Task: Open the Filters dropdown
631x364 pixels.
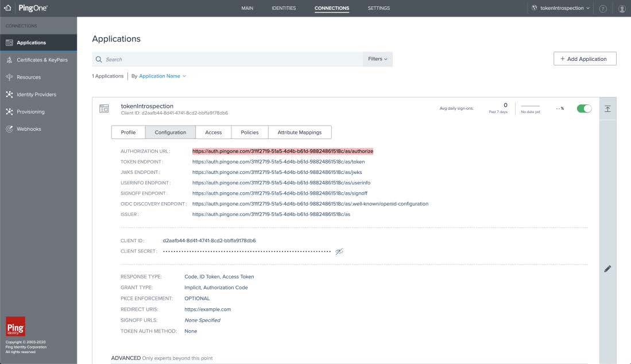Action: (377, 59)
